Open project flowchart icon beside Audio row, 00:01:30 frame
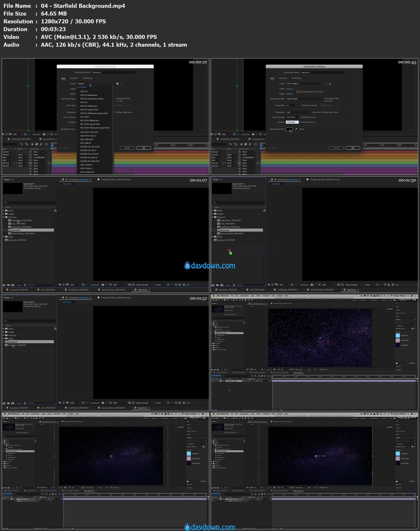Image resolution: width=420 pixels, height=531 pixels. [264, 211]
